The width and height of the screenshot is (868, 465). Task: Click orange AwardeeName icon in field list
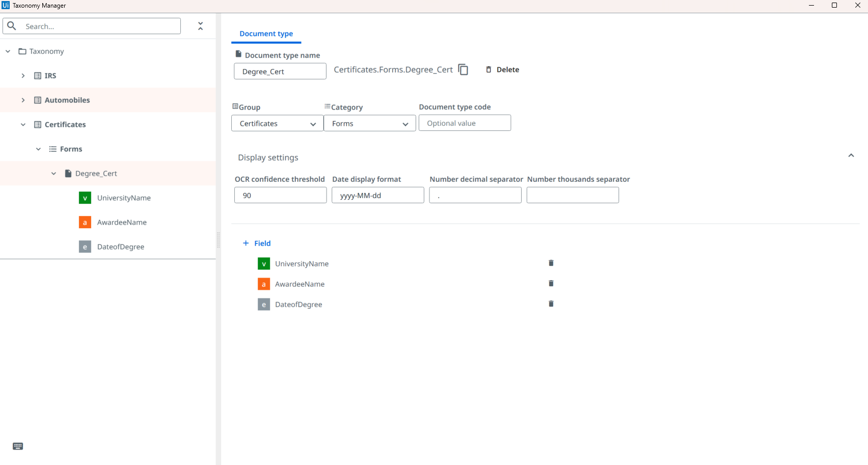point(264,284)
